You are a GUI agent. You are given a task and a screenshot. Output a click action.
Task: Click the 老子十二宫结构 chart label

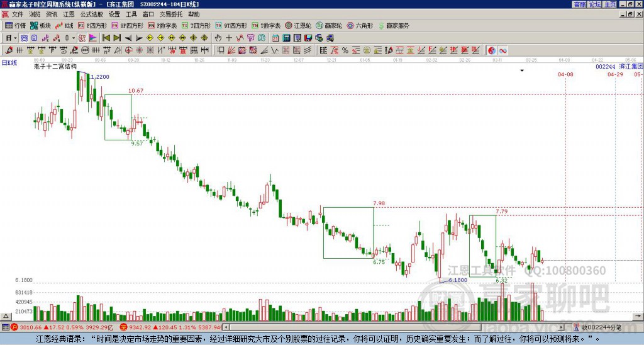pyautogui.click(x=55, y=66)
